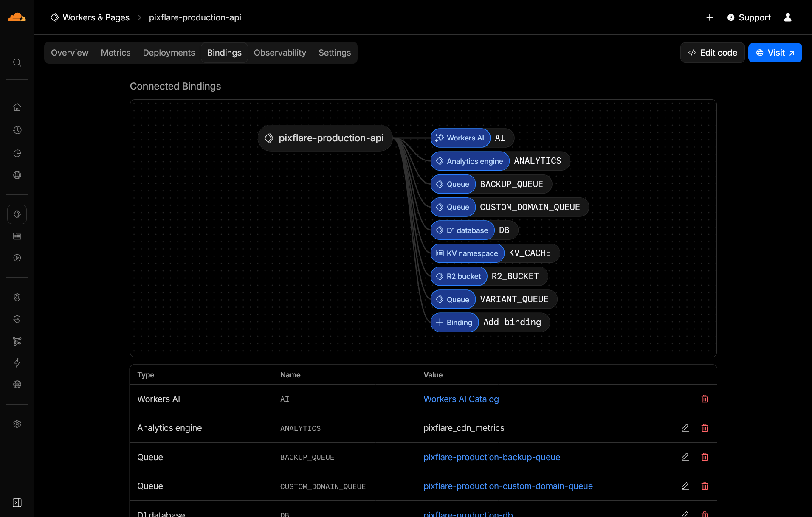Collapse the sidebar using bottom toggle
This screenshot has height=517, width=812.
pyautogui.click(x=17, y=502)
